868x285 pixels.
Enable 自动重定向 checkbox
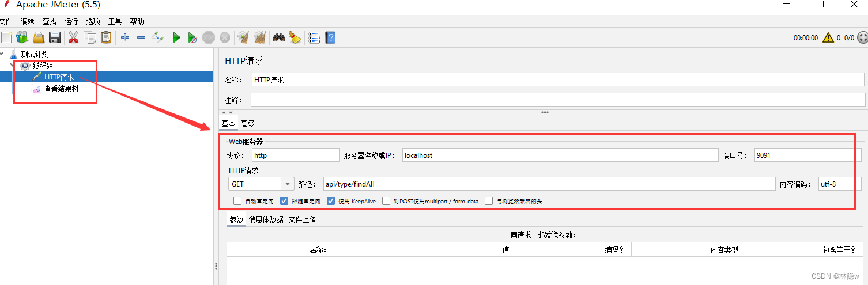tap(237, 201)
